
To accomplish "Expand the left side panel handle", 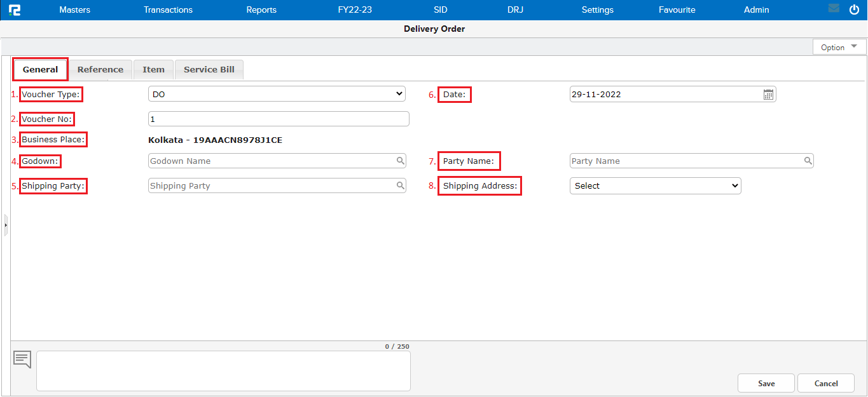I will tap(6, 225).
